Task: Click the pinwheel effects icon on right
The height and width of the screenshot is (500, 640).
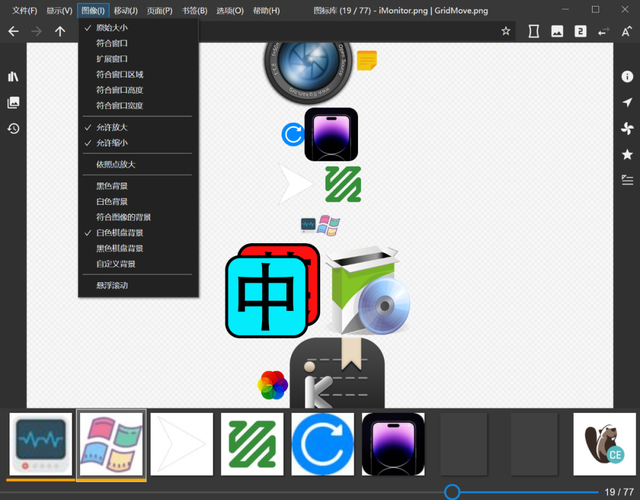Action: [x=627, y=129]
